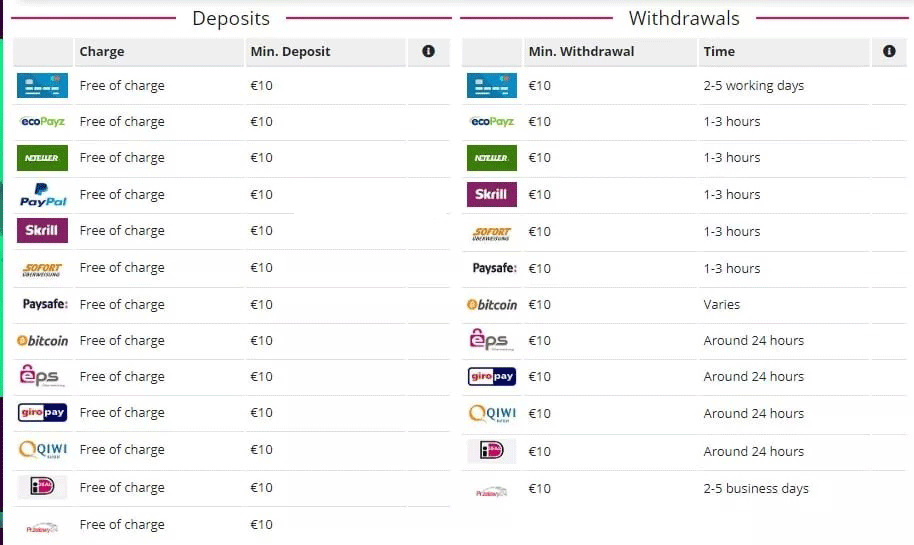914x545 pixels.
Task: Click the eps logo in Withdrawals
Action: pos(491,340)
